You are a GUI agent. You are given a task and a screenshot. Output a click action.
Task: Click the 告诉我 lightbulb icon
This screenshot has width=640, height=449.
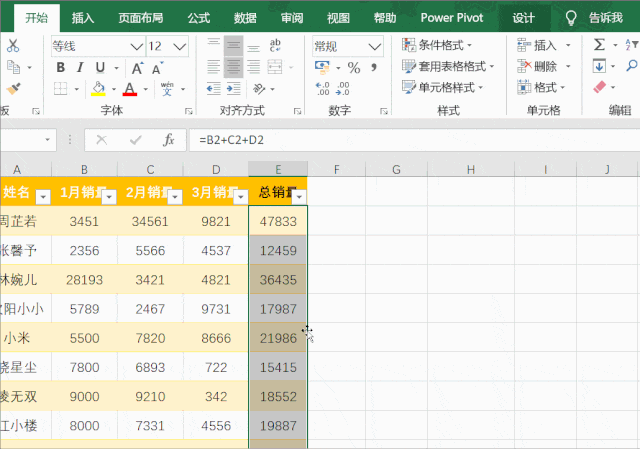pyautogui.click(x=571, y=18)
